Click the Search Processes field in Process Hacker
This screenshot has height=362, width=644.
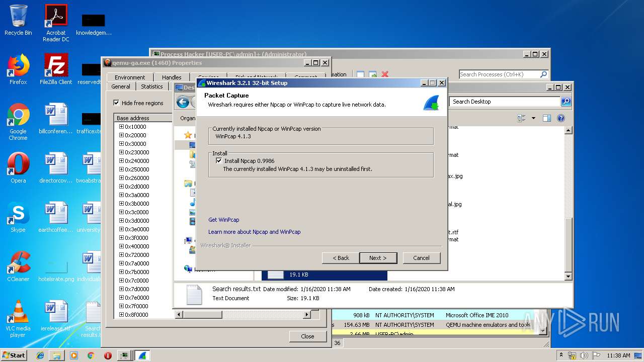coord(498,74)
